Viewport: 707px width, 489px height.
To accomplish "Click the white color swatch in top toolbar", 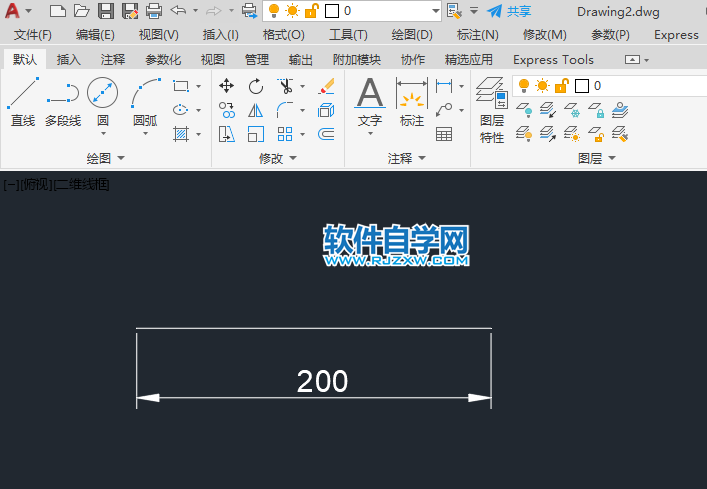I will point(332,11).
